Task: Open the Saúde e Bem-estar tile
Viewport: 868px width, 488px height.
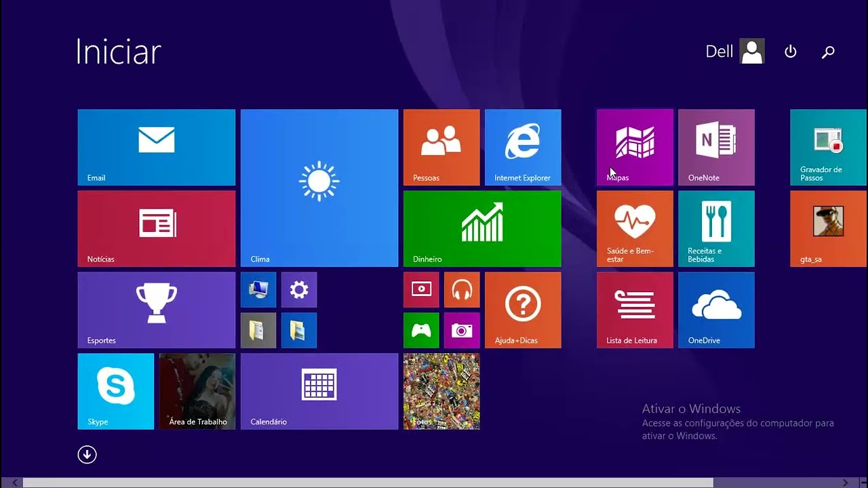Action: click(635, 228)
